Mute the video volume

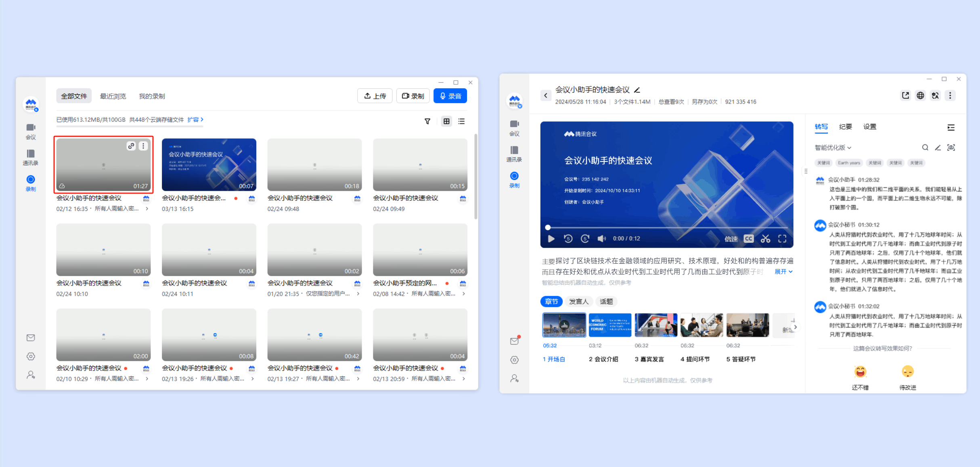click(x=601, y=239)
